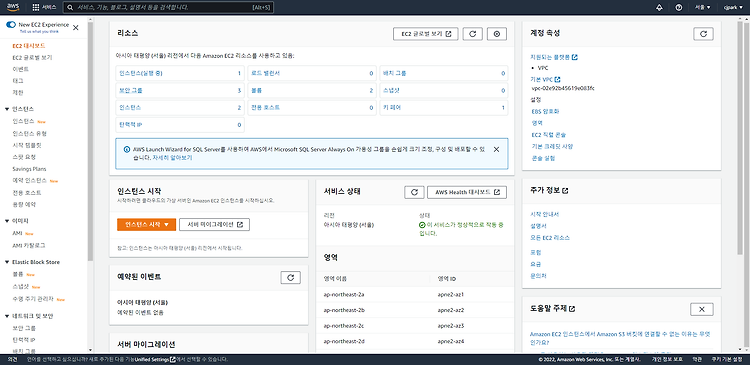
Task: Open the Help Topics external link icon
Action: pos(572,309)
